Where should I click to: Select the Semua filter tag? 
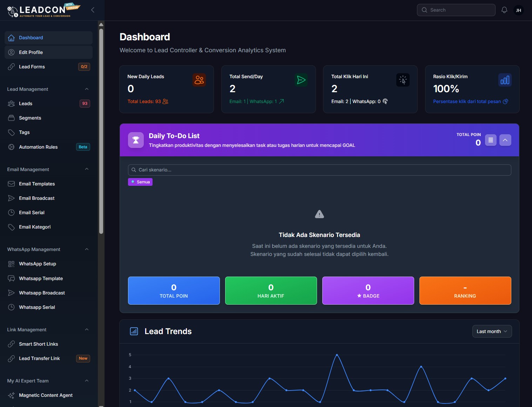[140, 182]
